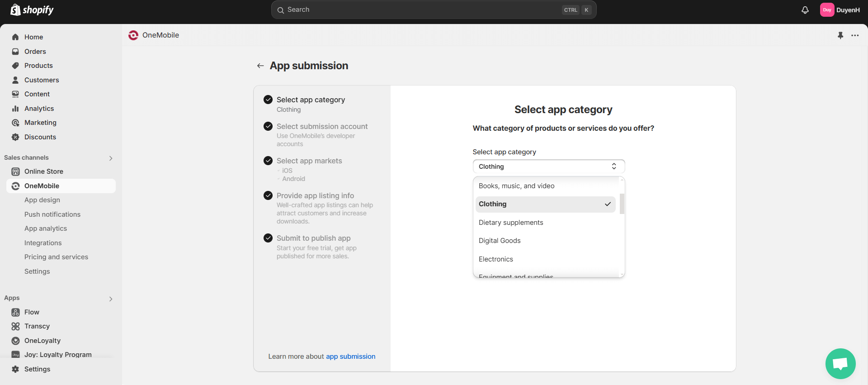Open Push notifications menu item
Viewport: 868px width, 385px height.
(52, 214)
